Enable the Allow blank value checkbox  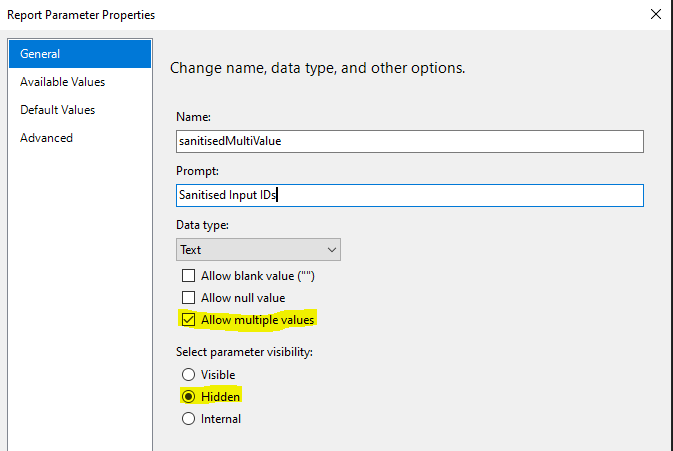pos(188,275)
